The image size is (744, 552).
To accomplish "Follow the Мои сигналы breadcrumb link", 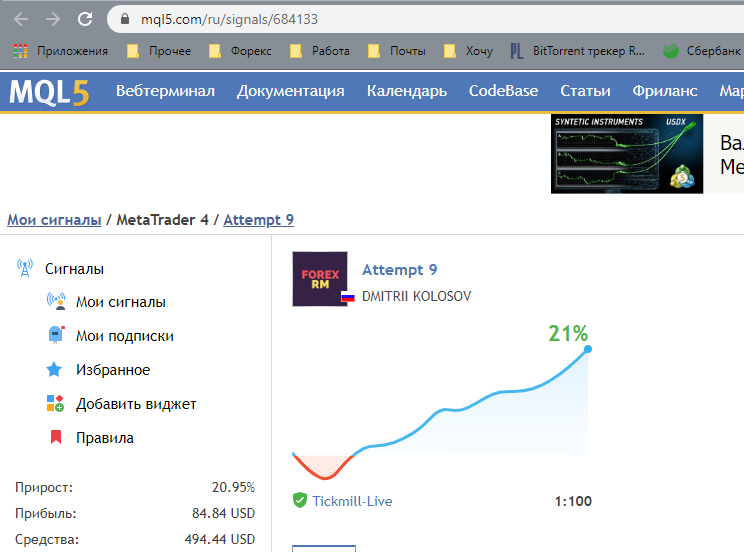I will tap(54, 220).
